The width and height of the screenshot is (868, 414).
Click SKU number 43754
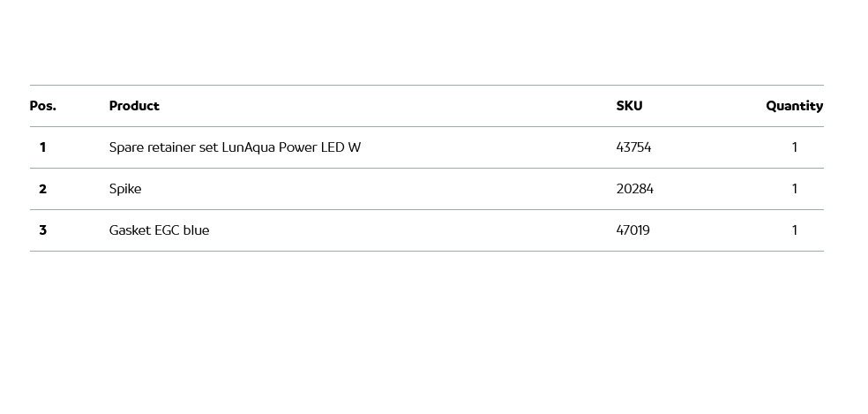coord(633,147)
